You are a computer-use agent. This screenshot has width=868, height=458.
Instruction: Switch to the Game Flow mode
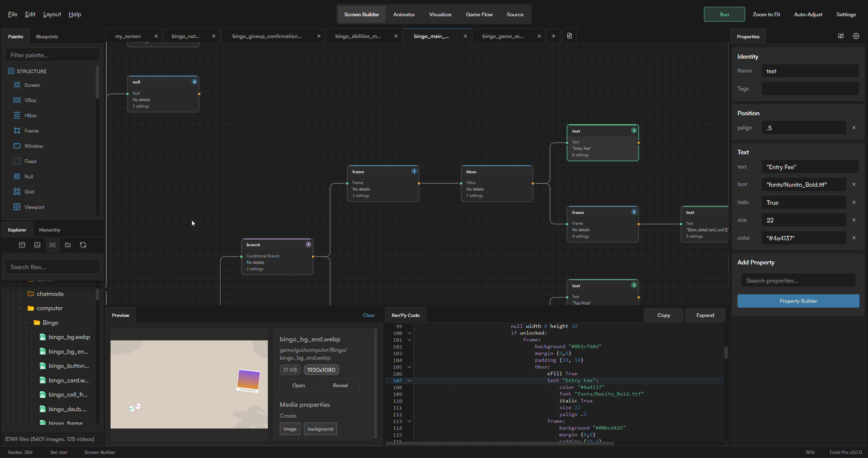pyautogui.click(x=479, y=15)
